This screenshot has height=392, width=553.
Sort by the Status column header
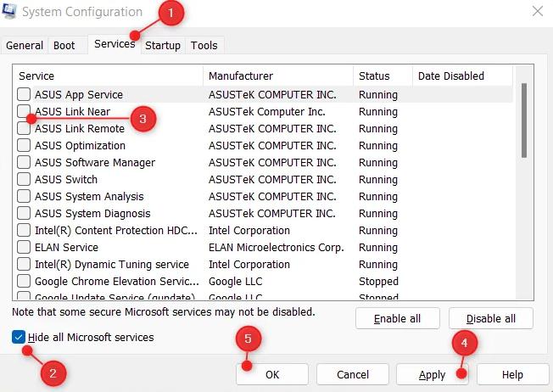pyautogui.click(x=383, y=76)
